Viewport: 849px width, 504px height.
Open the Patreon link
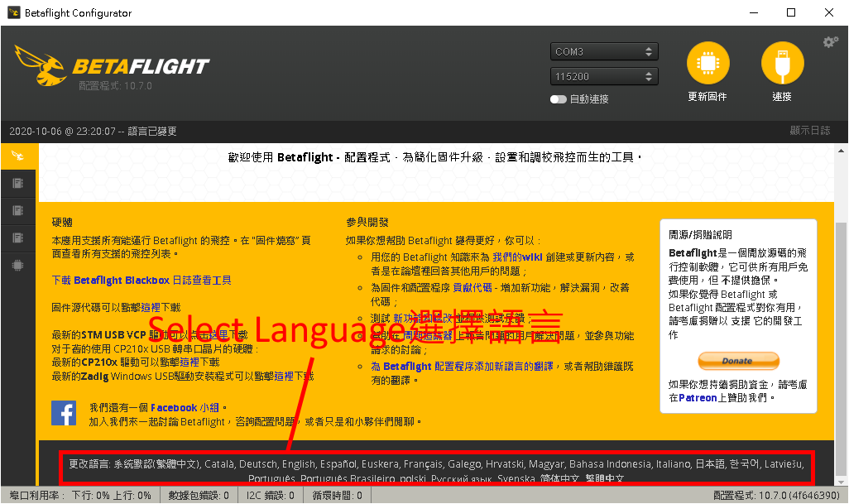(698, 398)
